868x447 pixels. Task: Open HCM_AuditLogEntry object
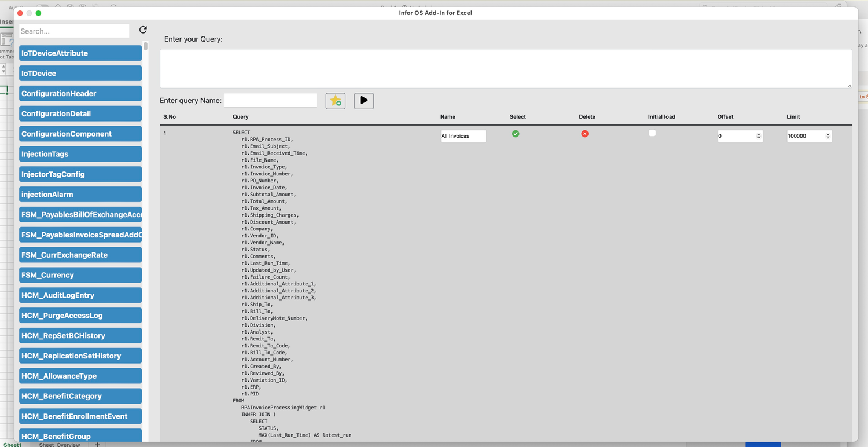click(x=80, y=295)
